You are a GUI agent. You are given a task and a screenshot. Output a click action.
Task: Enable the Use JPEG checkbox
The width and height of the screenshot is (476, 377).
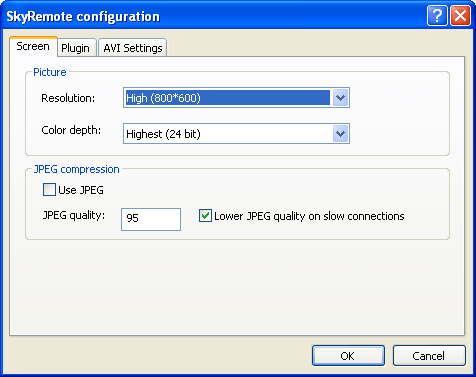pos(49,190)
